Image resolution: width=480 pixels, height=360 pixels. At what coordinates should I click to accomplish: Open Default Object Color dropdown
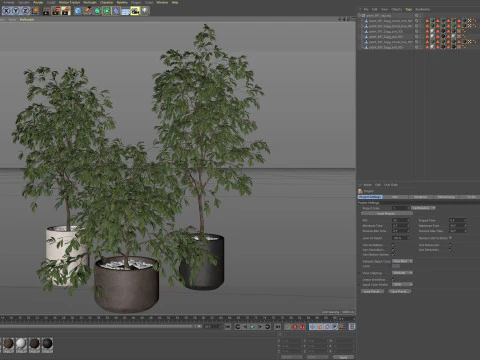tap(402, 261)
